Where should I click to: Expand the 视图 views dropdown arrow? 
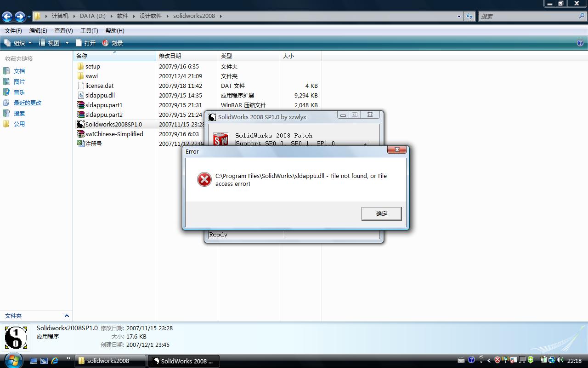[67, 43]
